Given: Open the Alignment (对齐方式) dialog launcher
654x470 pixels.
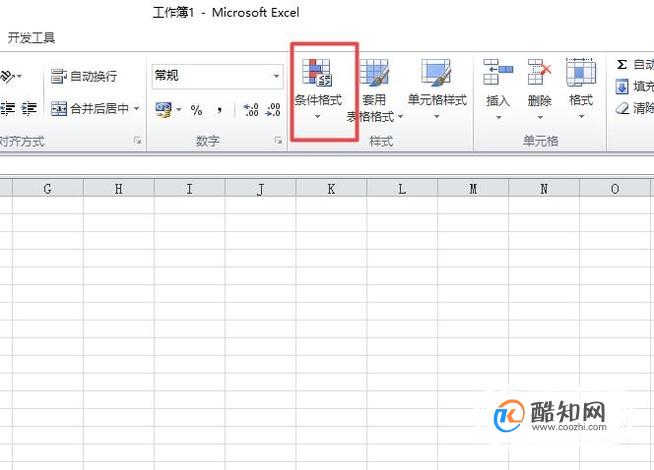Looking at the screenshot, I should (137, 141).
